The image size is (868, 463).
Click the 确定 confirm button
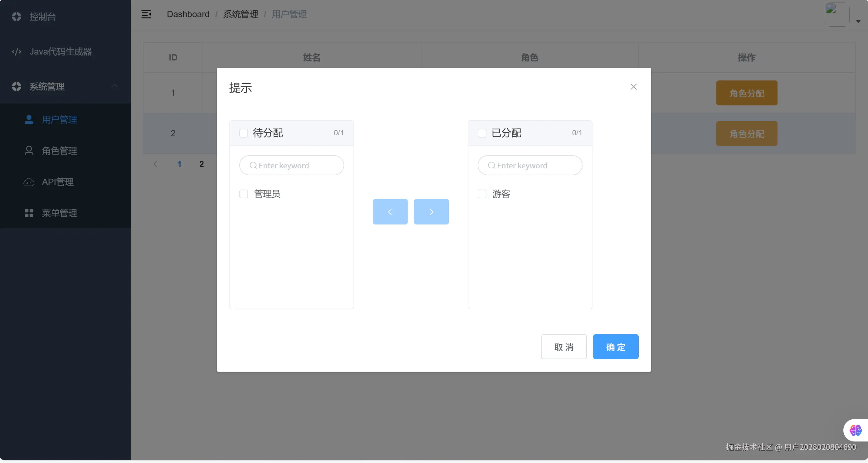pos(615,347)
